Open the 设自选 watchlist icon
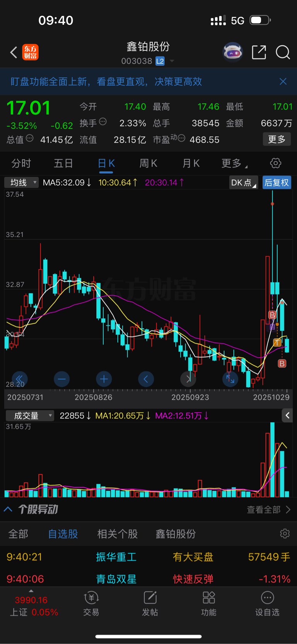 [267, 604]
